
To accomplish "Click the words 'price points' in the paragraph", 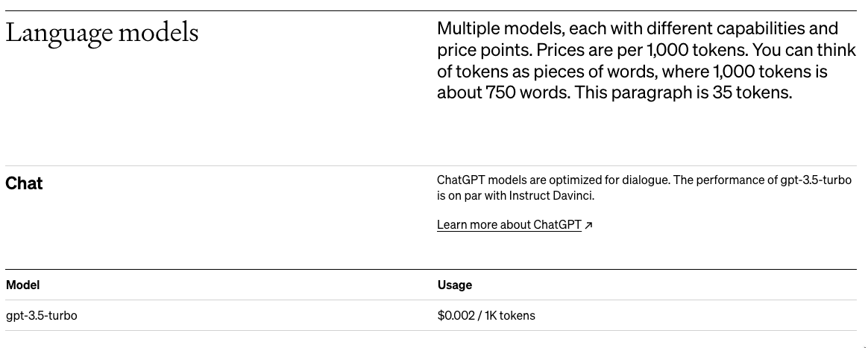I will point(485,50).
